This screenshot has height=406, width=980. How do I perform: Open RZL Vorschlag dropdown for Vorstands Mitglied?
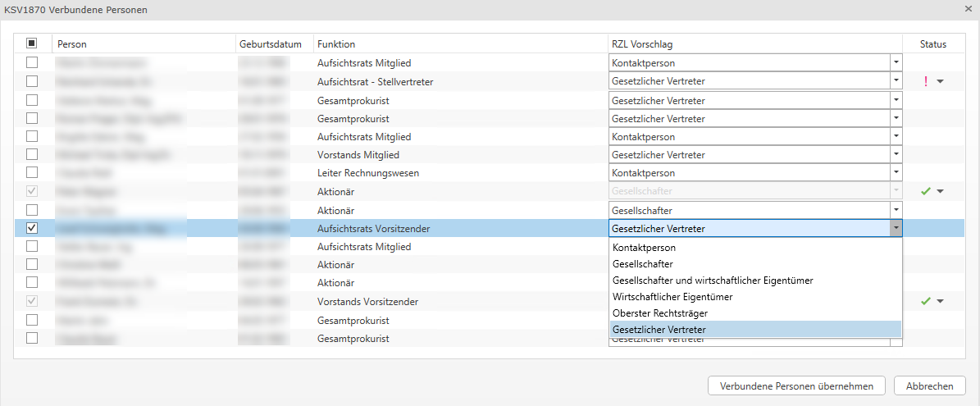896,154
